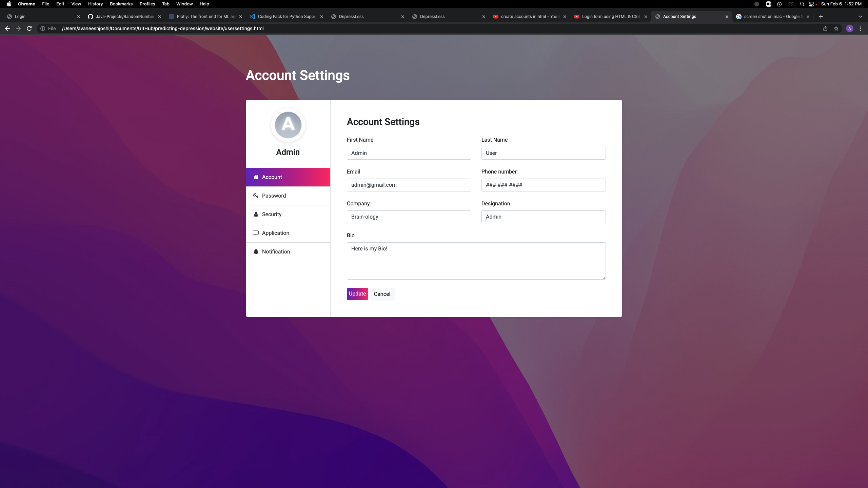Click the Chrome profile avatar icon
The image size is (868, 488).
849,28
